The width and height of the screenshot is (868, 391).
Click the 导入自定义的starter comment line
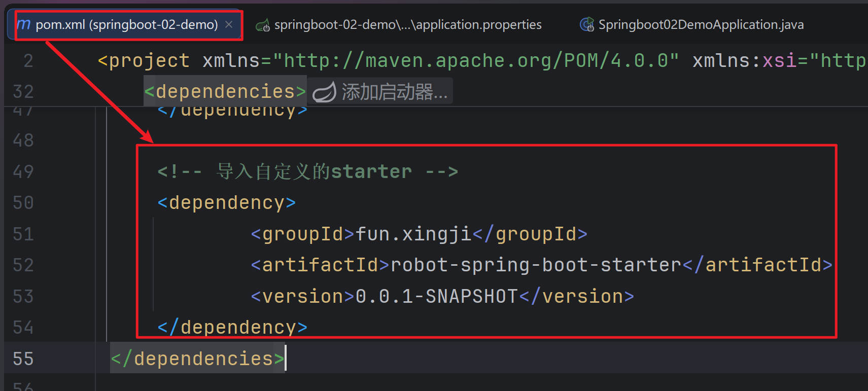(x=307, y=172)
